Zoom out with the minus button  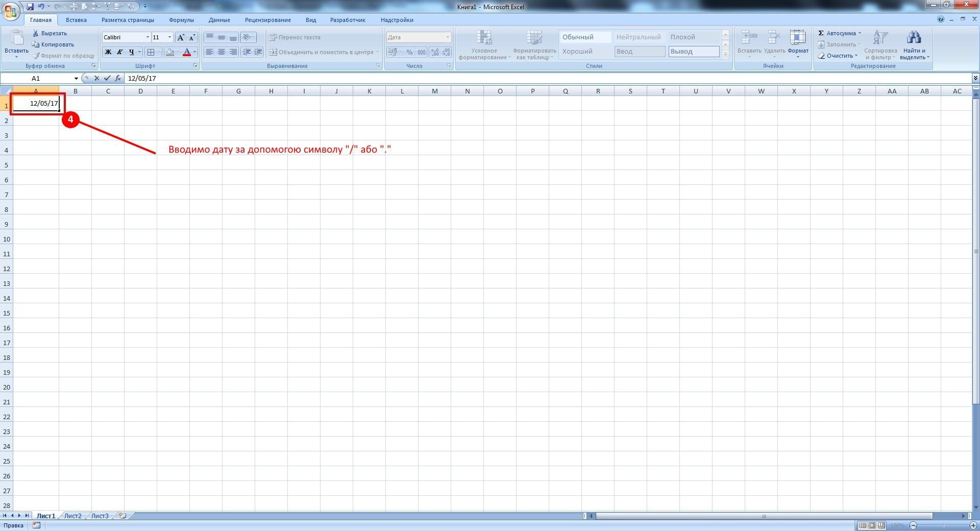[914, 525]
